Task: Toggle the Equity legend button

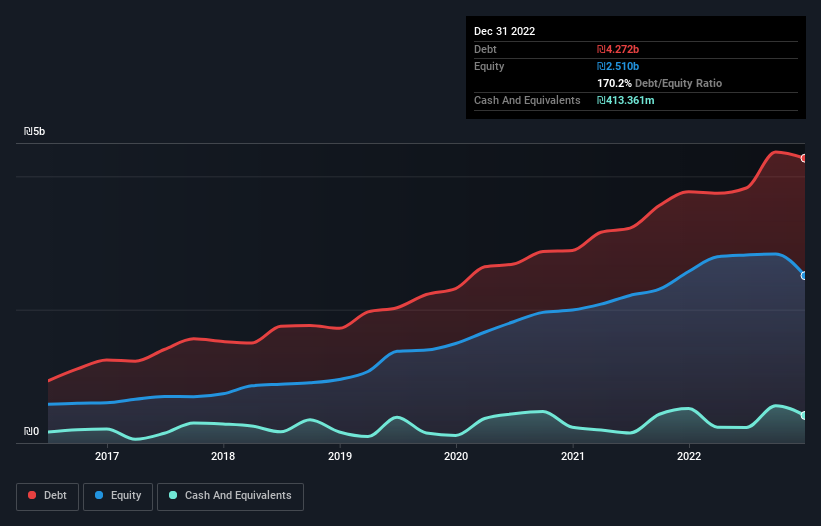Action: pos(118,496)
